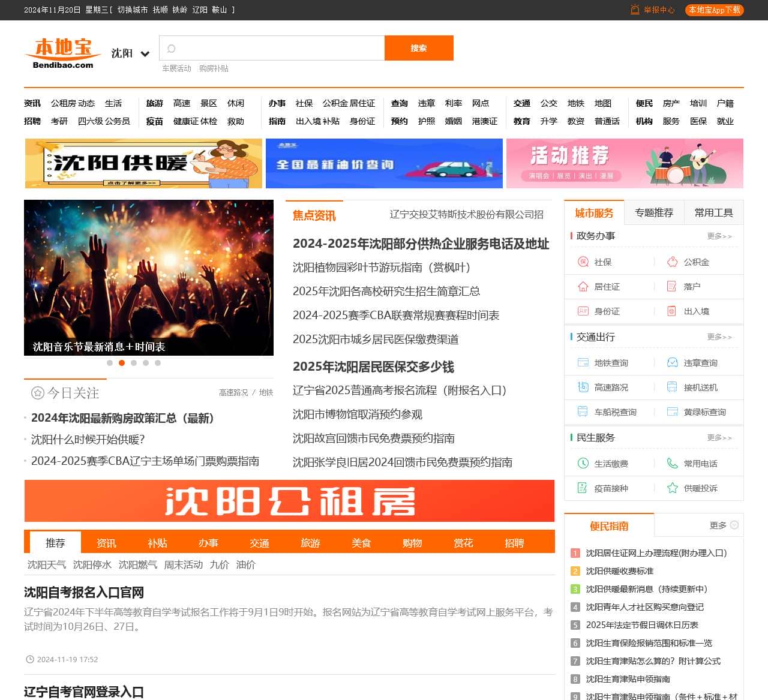Image resolution: width=768 pixels, height=700 pixels.
Task: Click the 沈阳供暖 banner image
Action: (x=143, y=164)
